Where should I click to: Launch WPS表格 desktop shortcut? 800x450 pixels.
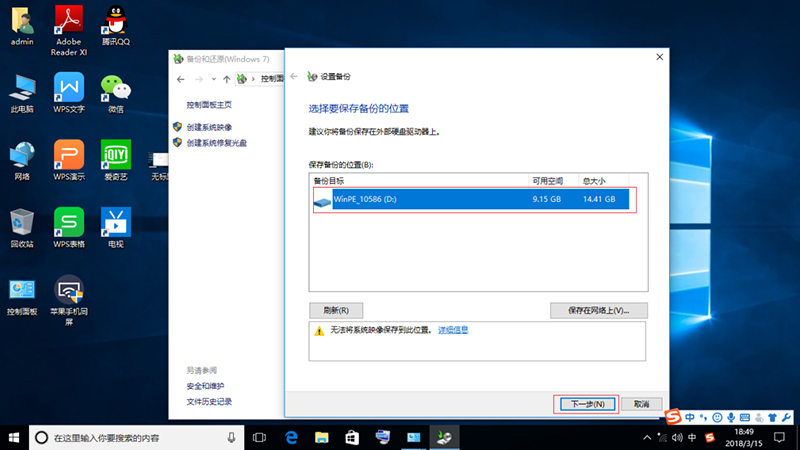69,228
